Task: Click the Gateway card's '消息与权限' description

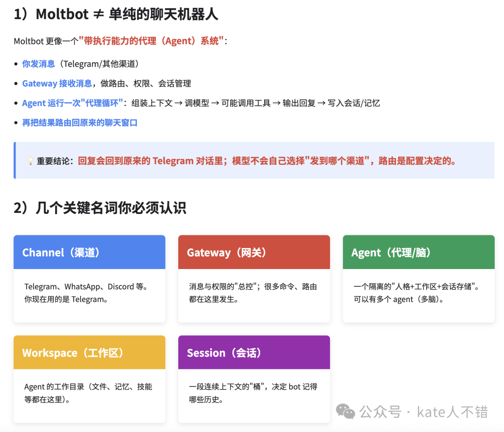Action: click(x=252, y=293)
